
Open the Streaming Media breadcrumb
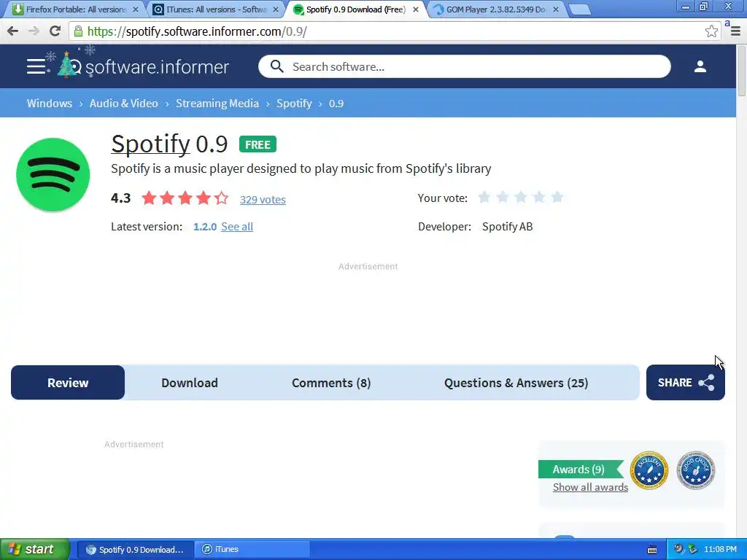coord(217,104)
